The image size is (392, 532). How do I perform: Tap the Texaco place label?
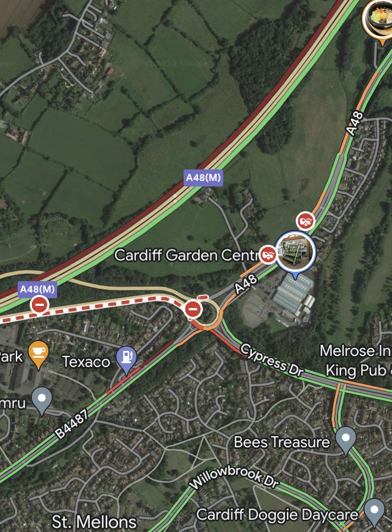point(86,361)
